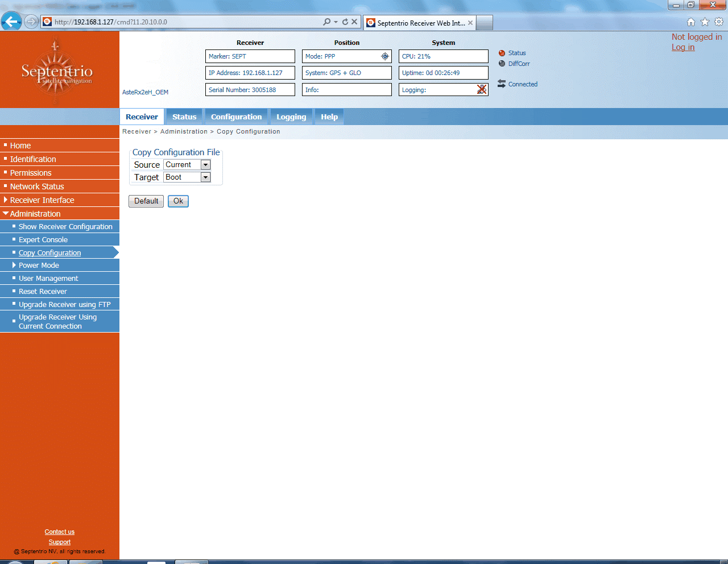The height and width of the screenshot is (564, 728).
Task: Click the Log in link
Action: [682, 47]
